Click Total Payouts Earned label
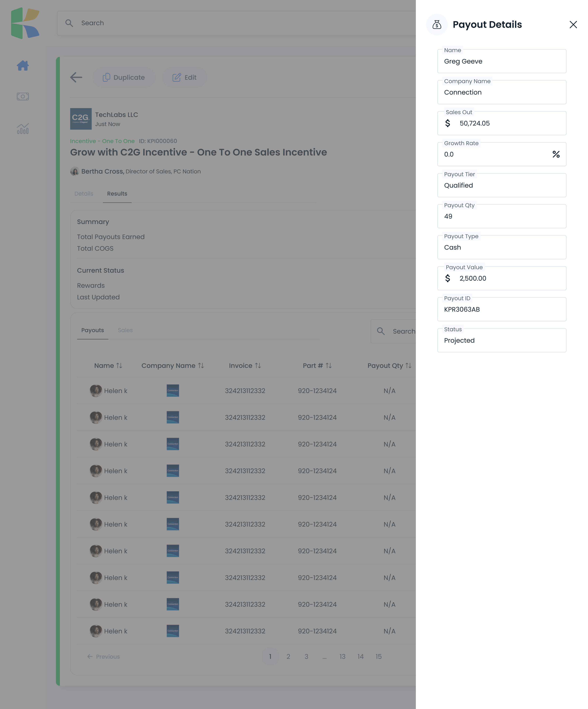Image resolution: width=588 pixels, height=709 pixels. 111,237
